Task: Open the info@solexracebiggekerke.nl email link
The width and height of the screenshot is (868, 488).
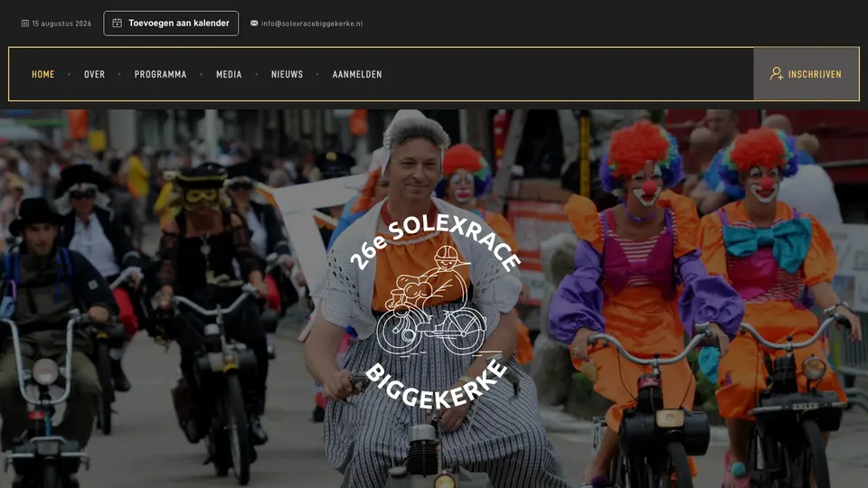Action: tap(312, 23)
